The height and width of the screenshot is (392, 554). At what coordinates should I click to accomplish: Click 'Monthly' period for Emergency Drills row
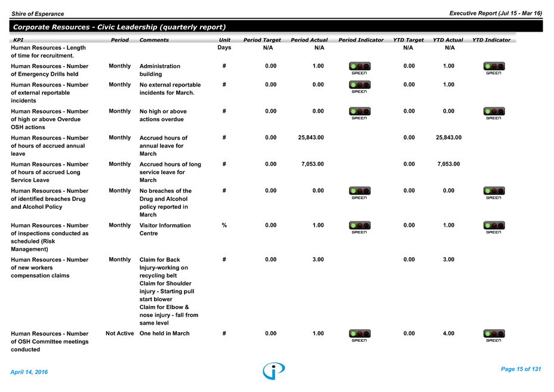coord(120,66)
